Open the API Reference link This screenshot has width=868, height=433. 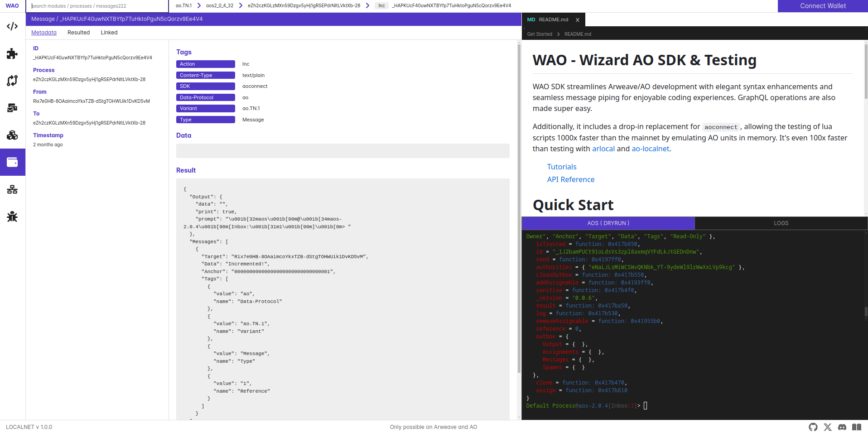click(571, 179)
